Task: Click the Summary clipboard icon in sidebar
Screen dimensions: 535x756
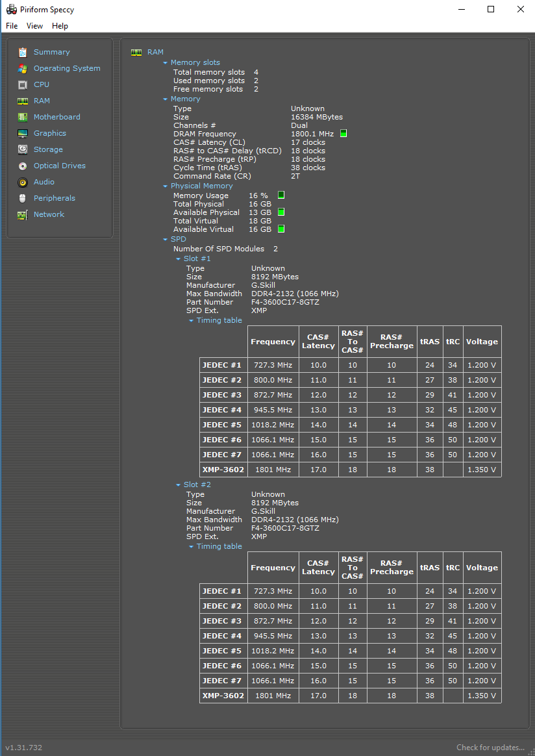Action: click(23, 52)
